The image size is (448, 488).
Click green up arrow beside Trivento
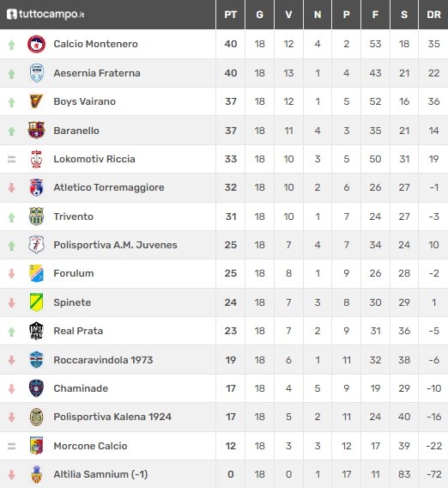click(x=11, y=217)
